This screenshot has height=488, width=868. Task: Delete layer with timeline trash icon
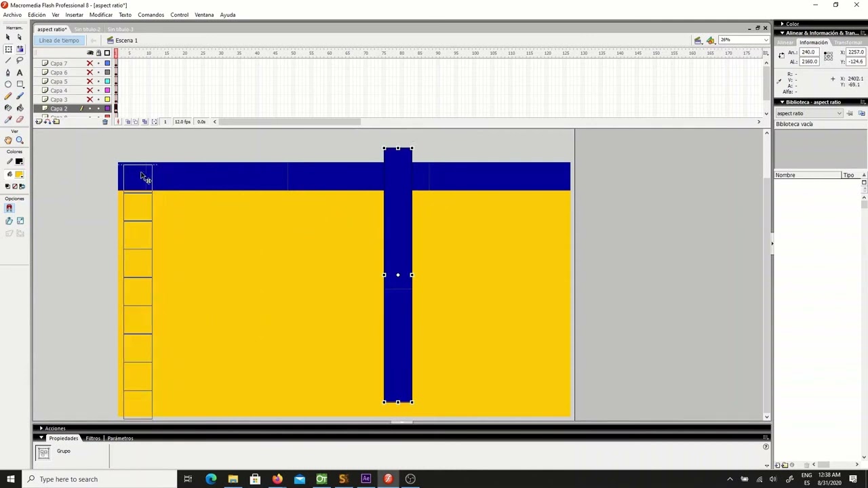[105, 122]
